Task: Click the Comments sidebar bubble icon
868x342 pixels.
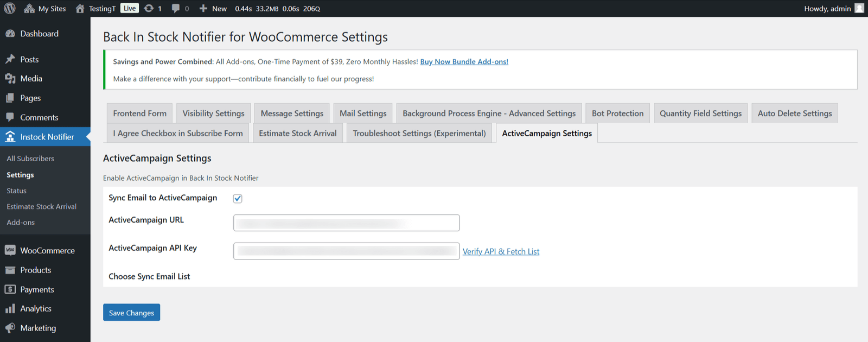Action: (10, 117)
